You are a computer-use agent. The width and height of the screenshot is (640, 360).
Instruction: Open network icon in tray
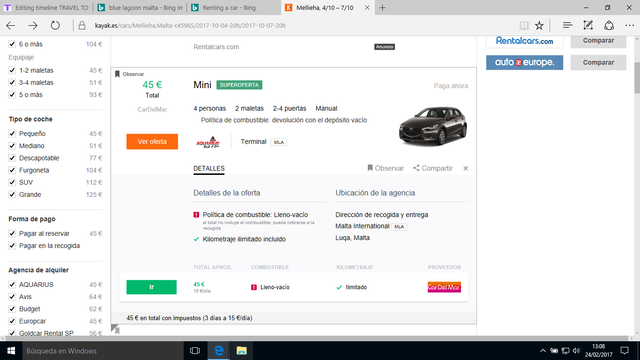tap(565, 351)
